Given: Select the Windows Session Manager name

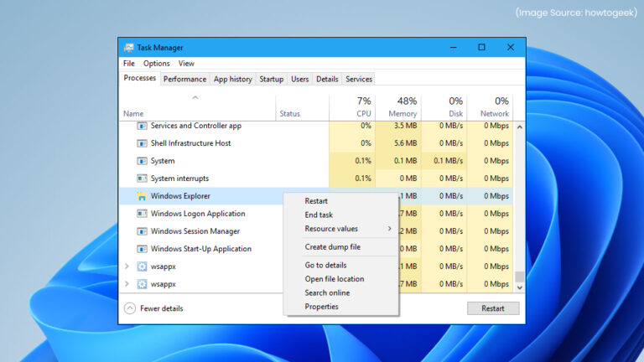Looking at the screenshot, I should pyautogui.click(x=195, y=231).
